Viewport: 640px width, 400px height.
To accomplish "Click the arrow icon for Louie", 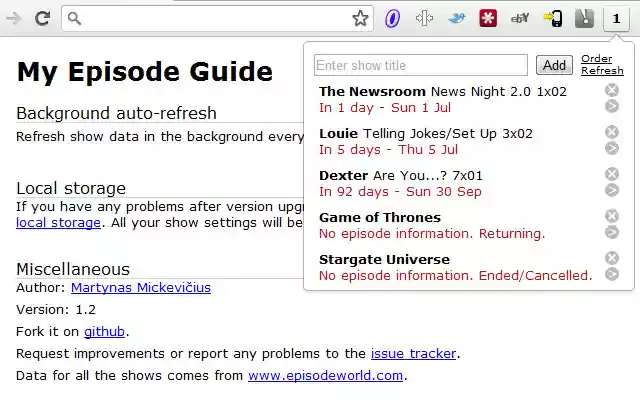I will pyautogui.click(x=611, y=148).
